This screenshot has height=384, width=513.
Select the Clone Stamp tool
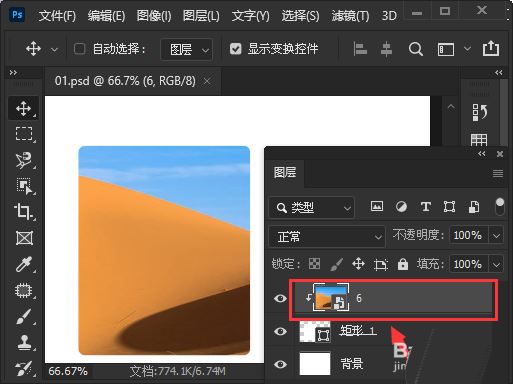pos(24,342)
